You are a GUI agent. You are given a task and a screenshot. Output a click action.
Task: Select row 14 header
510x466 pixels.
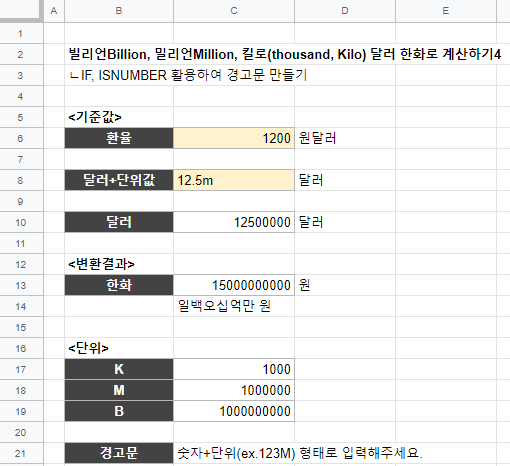click(21, 306)
